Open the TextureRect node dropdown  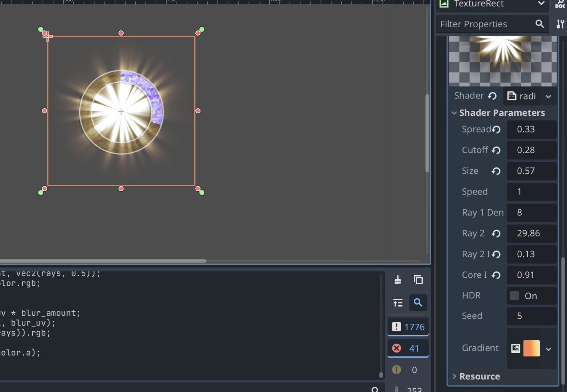[x=541, y=4]
